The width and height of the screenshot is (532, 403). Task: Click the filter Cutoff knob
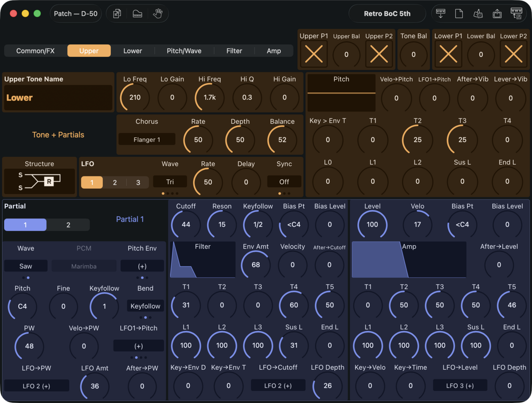coord(186,224)
